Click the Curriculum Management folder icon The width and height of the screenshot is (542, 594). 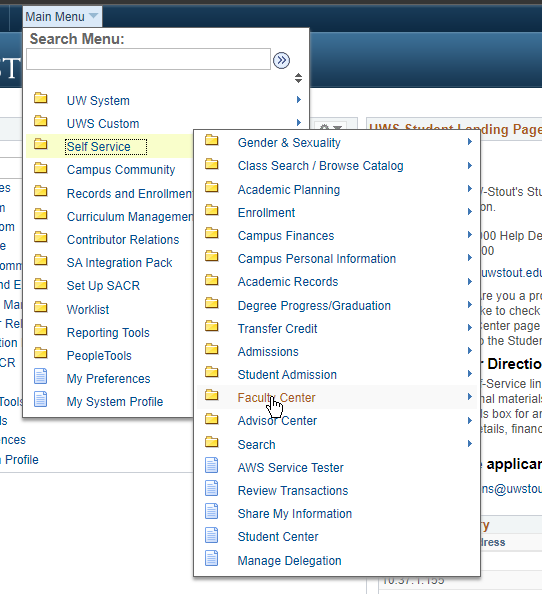pyautogui.click(x=41, y=214)
